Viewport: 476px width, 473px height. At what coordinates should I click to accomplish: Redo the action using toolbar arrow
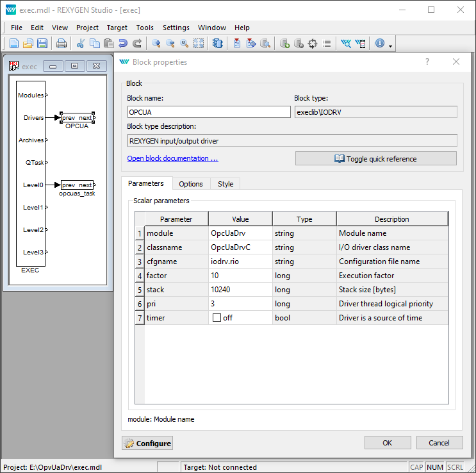pyautogui.click(x=137, y=44)
